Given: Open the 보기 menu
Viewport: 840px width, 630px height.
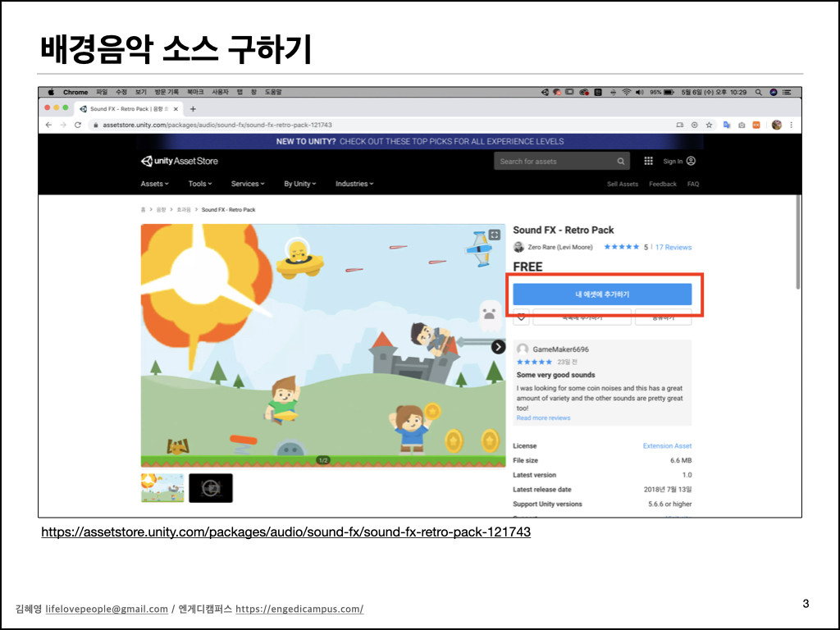Looking at the screenshot, I should pos(141,92).
